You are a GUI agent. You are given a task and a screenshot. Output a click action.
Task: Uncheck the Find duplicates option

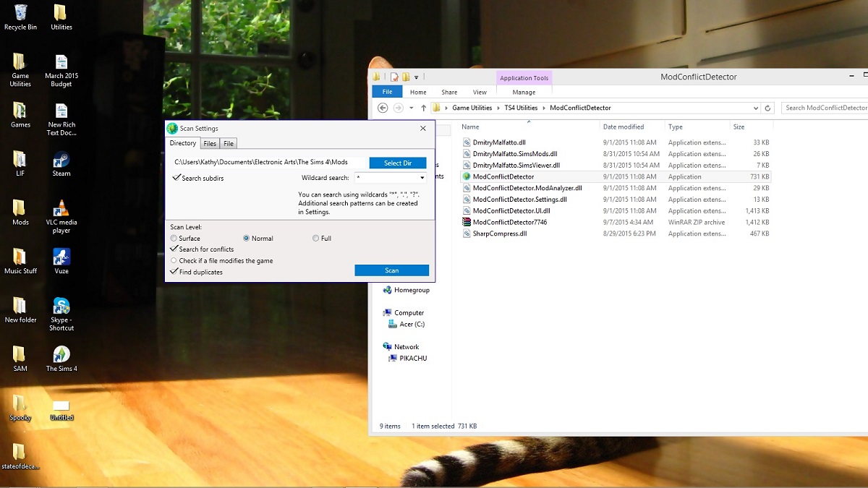174,272
